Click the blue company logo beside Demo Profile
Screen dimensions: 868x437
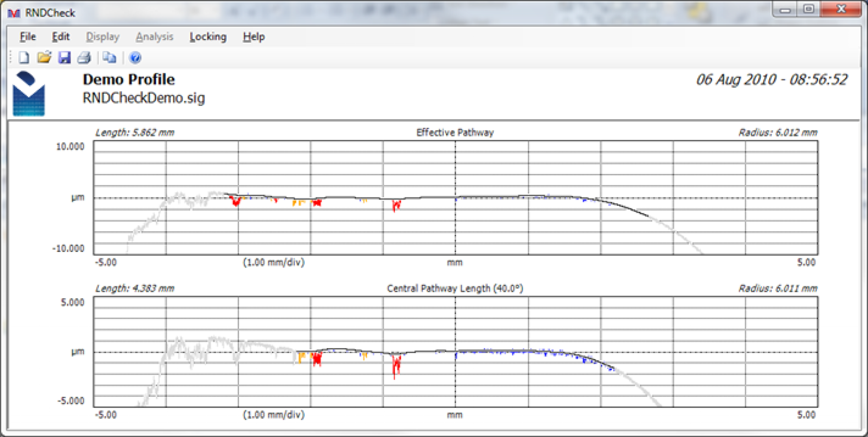[29, 94]
